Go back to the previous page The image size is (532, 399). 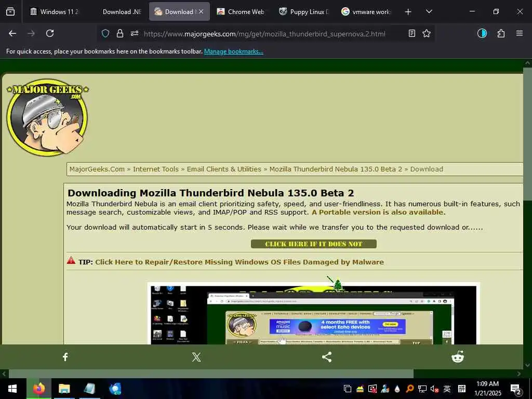(12, 33)
